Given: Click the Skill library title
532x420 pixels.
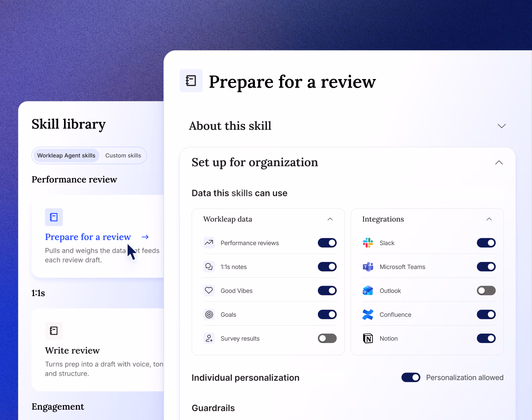Looking at the screenshot, I should 69,124.
